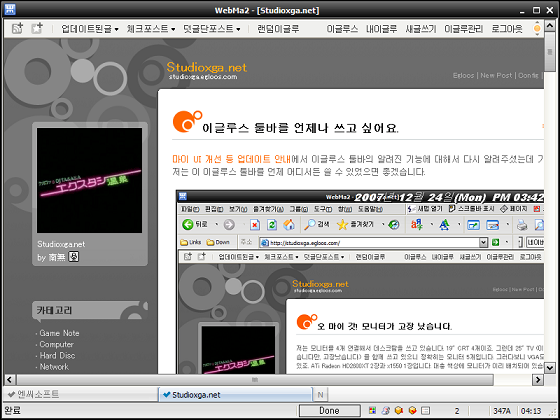
Task: Click the globe icon beside the colorful grid icon
Action: (x=386, y=411)
